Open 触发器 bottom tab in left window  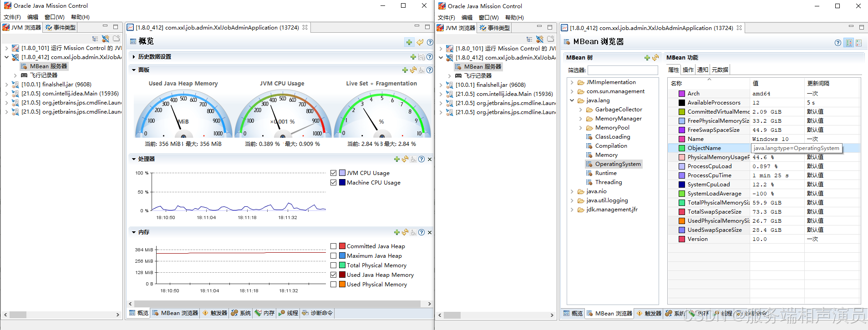coord(214,313)
